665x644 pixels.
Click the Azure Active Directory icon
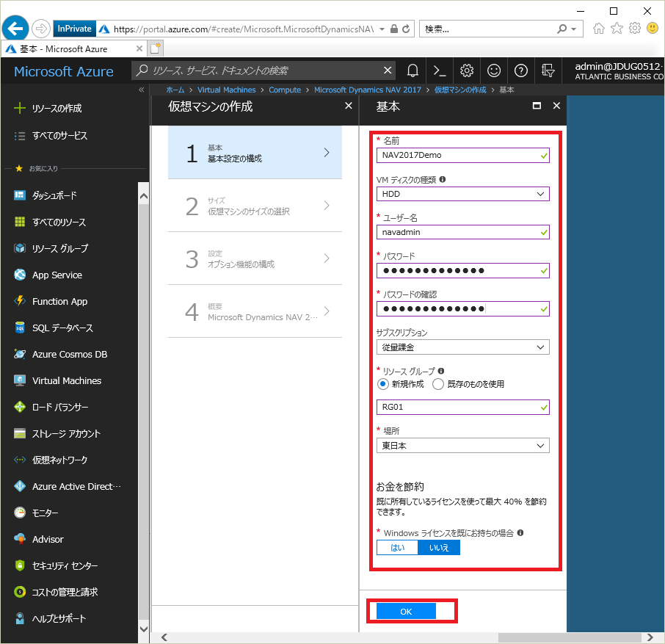(x=20, y=486)
